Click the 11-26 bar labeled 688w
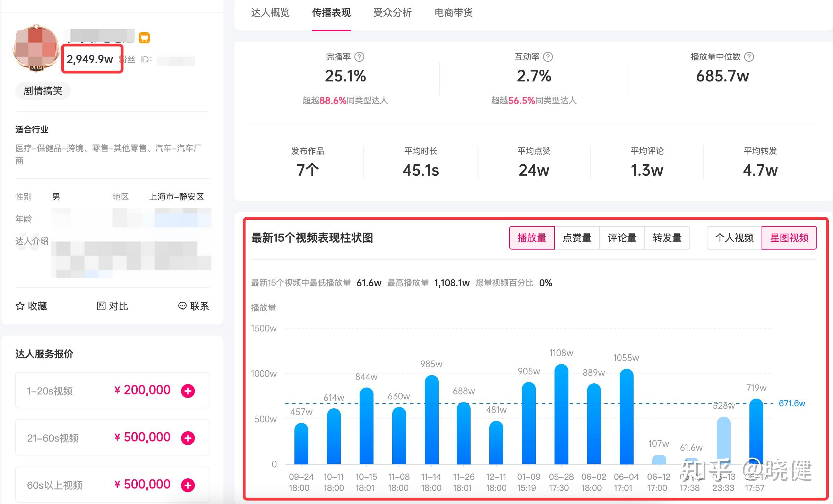Screen dimensions: 833x504 coord(464,433)
